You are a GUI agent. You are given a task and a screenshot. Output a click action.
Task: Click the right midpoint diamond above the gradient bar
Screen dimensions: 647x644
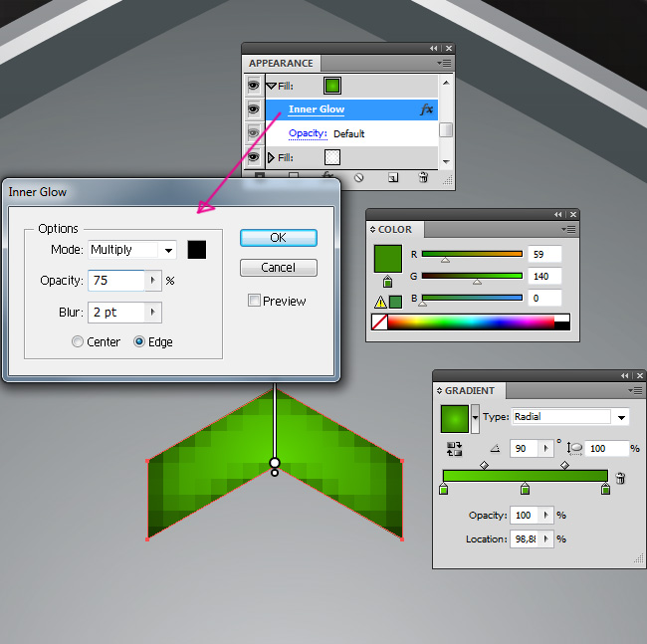coord(565,466)
